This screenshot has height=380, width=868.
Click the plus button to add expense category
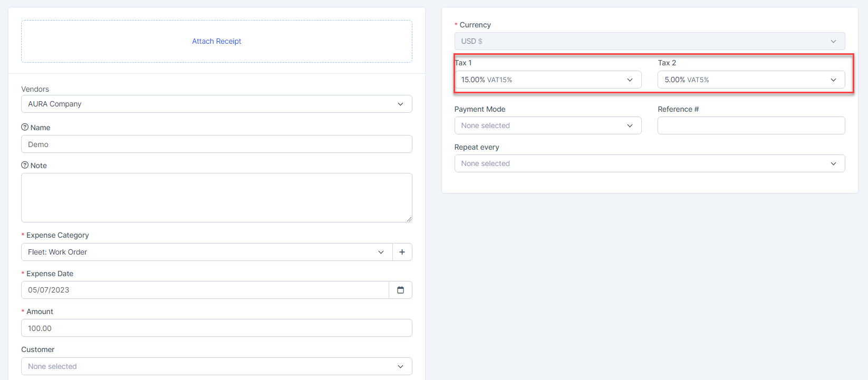click(402, 252)
